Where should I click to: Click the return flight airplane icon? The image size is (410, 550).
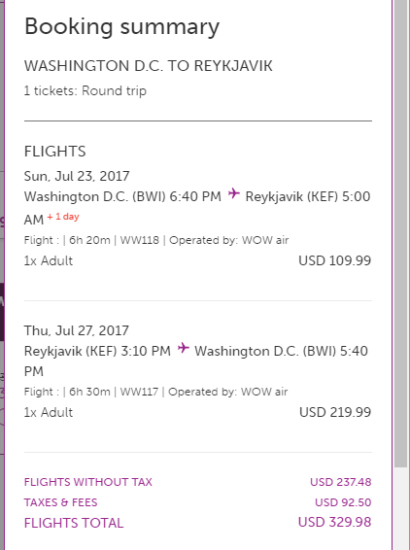click(183, 348)
